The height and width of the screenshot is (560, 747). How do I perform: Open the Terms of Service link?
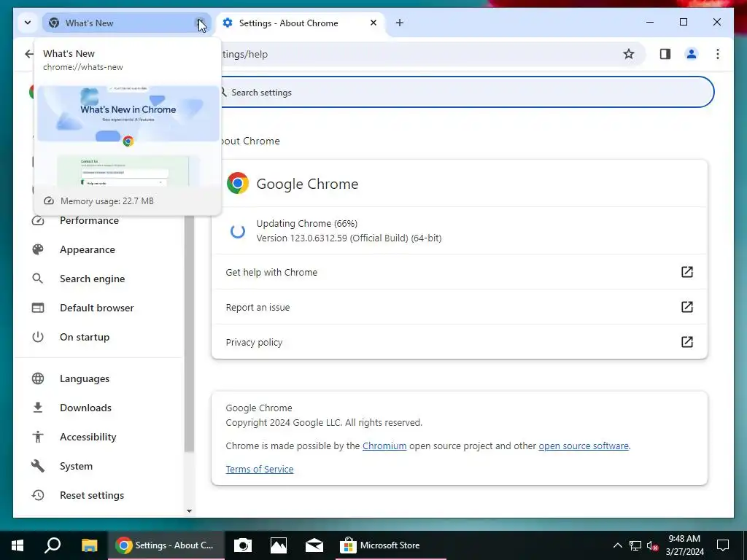click(260, 469)
